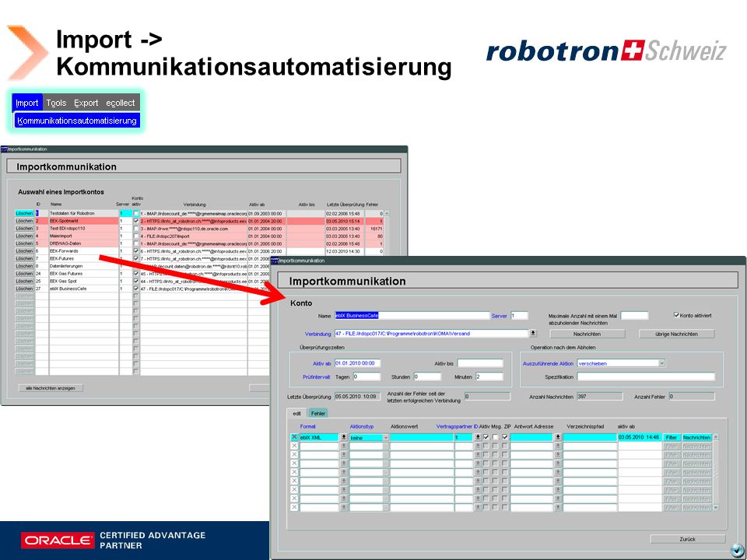The height and width of the screenshot is (560, 747).
Task: Click the round checkmark icon in the window corner
Action: point(735,551)
